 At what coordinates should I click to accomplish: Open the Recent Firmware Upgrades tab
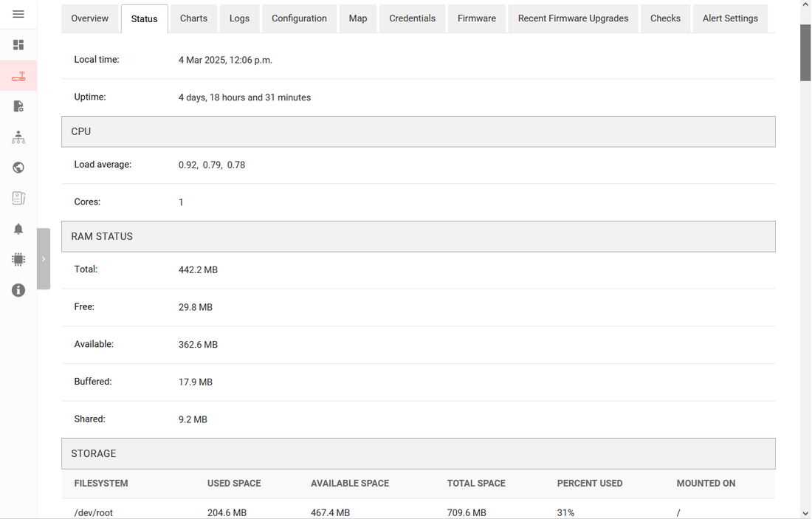[x=573, y=18]
